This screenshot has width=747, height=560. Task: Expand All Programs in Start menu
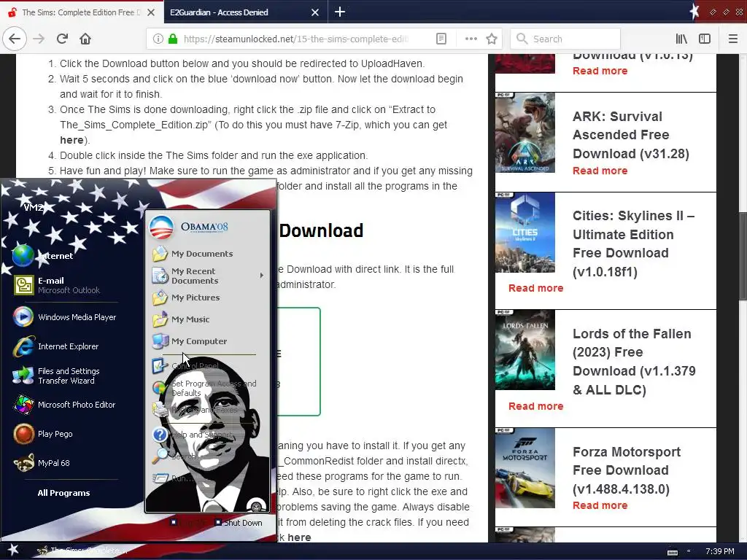64,493
